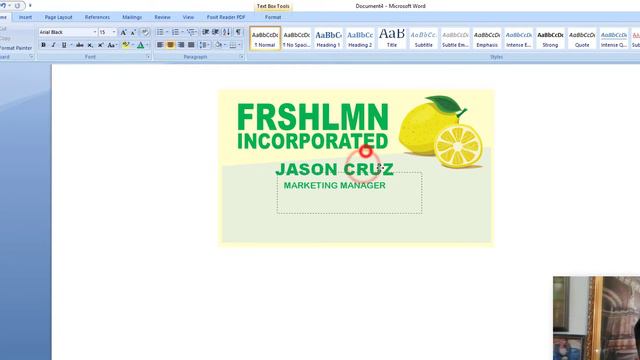Viewport: 640px width, 360px height.
Task: Apply the Quote style
Action: (582, 39)
